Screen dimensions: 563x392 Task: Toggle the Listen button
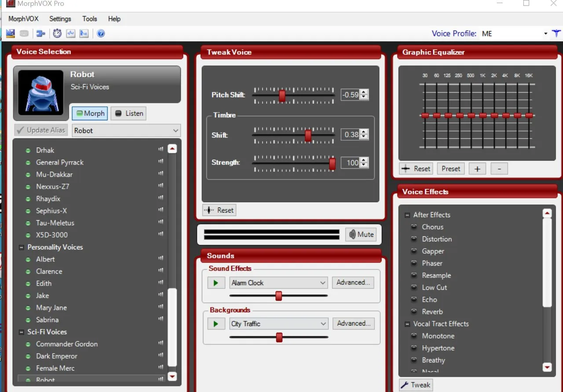point(128,113)
